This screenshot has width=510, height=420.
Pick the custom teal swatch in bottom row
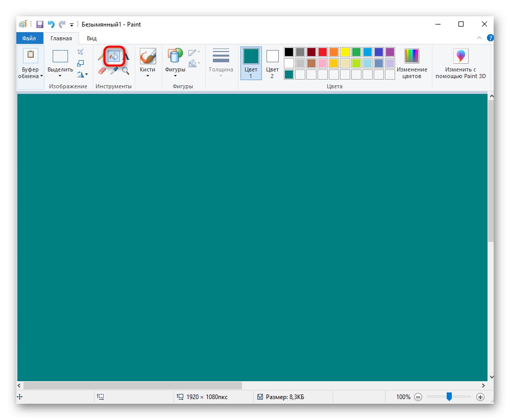tap(289, 75)
